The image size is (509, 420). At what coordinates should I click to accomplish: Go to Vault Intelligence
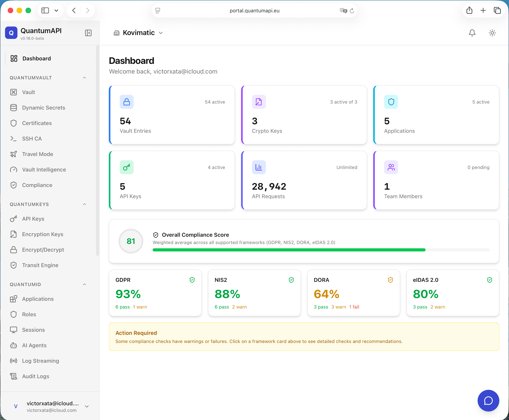(x=44, y=169)
